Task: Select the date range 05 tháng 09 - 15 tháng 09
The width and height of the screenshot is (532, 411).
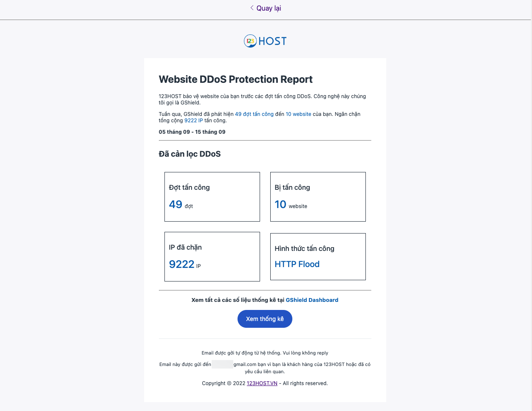Action: click(192, 132)
